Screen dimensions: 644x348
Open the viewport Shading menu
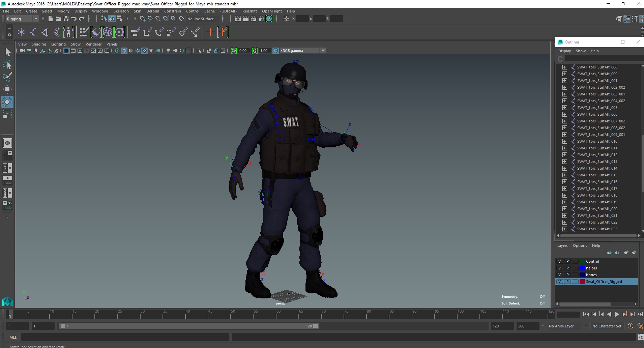[x=39, y=44]
